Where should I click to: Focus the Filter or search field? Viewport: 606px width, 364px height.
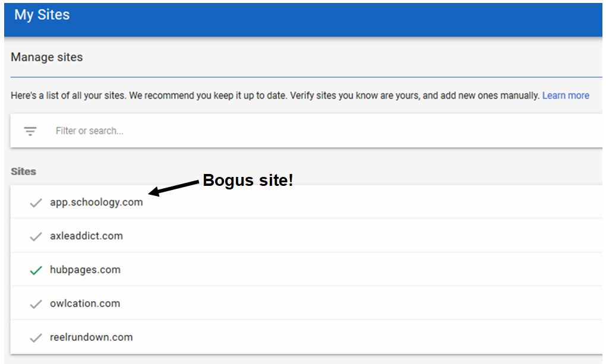[x=306, y=131]
